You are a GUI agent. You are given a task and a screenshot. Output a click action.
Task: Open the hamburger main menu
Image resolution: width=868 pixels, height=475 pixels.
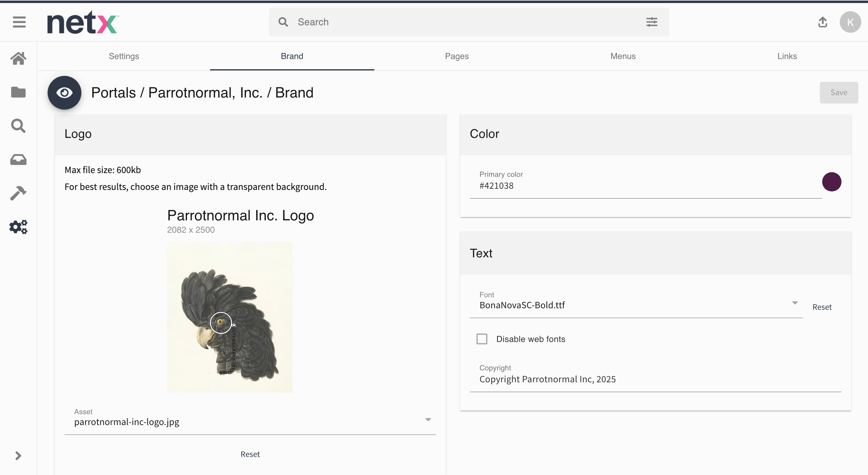[19, 22]
